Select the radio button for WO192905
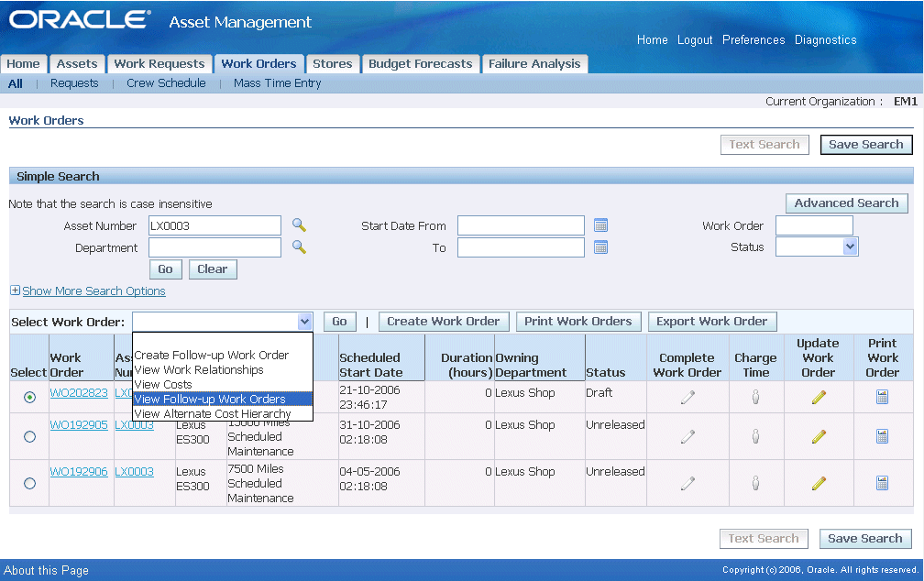This screenshot has width=924, height=581. pyautogui.click(x=29, y=437)
